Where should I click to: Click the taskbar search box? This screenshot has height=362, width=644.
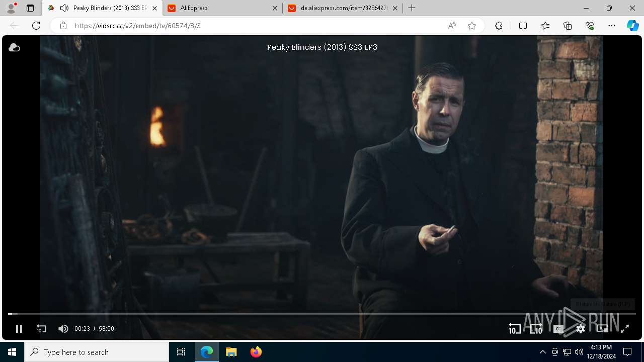click(x=97, y=352)
